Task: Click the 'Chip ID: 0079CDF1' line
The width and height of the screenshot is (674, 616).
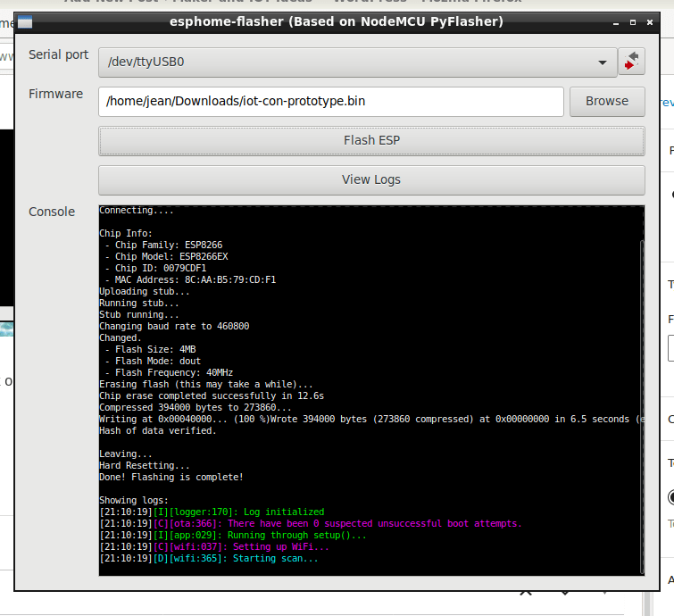Action: 155,268
